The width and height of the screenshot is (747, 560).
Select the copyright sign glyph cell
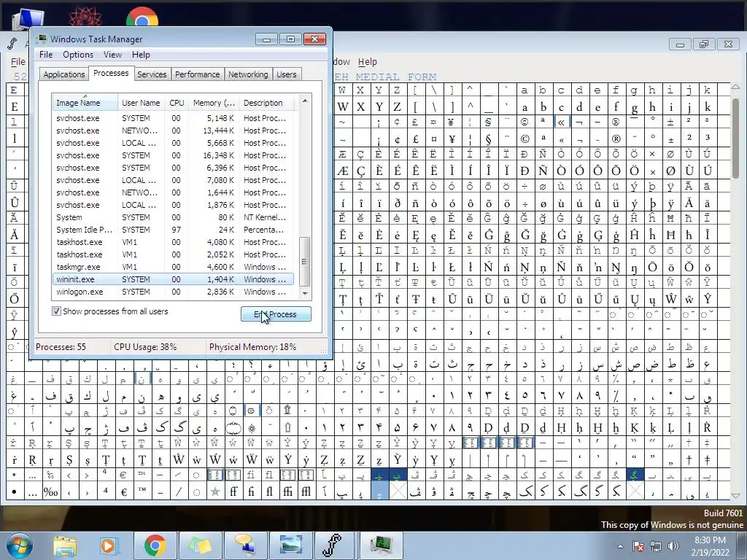(525, 139)
